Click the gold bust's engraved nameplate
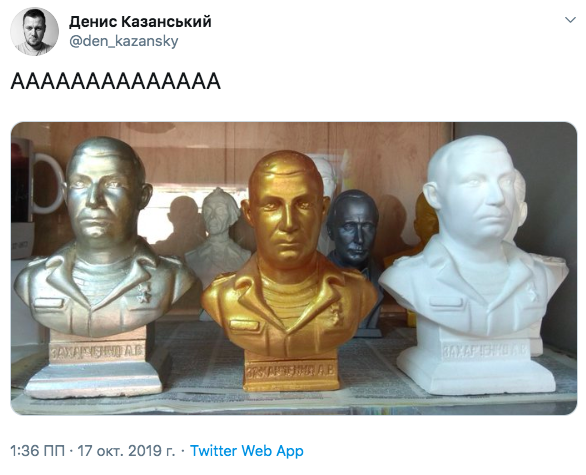This screenshot has height=475, width=586. point(291,371)
